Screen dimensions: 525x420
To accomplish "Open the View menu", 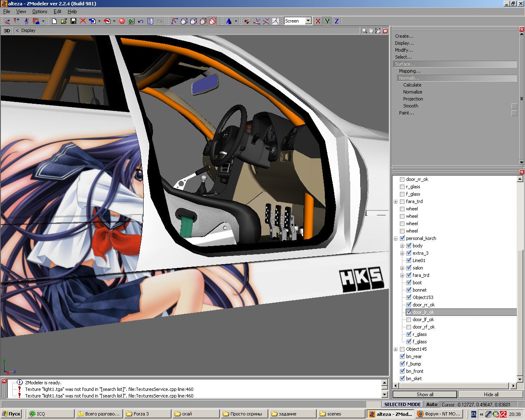I will coord(21,11).
